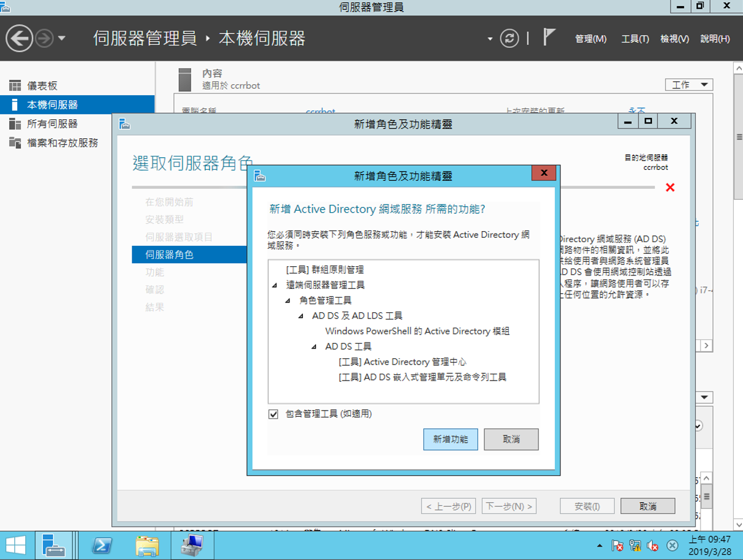Click the server tower icon next to 內容
743x560 pixels.
pos(184,80)
